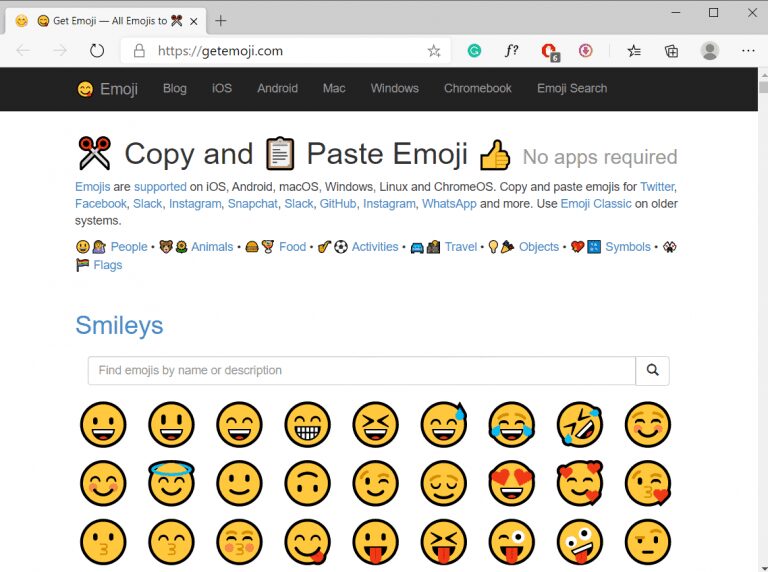Open the Snapchat link
Screen dimensions: 768x572
pyautogui.click(x=252, y=204)
